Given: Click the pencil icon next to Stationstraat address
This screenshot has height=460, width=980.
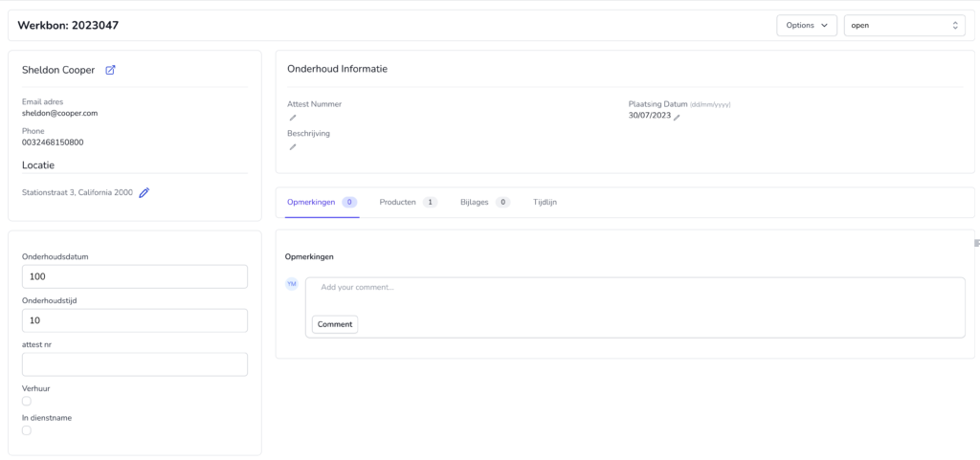Looking at the screenshot, I should [x=145, y=192].
